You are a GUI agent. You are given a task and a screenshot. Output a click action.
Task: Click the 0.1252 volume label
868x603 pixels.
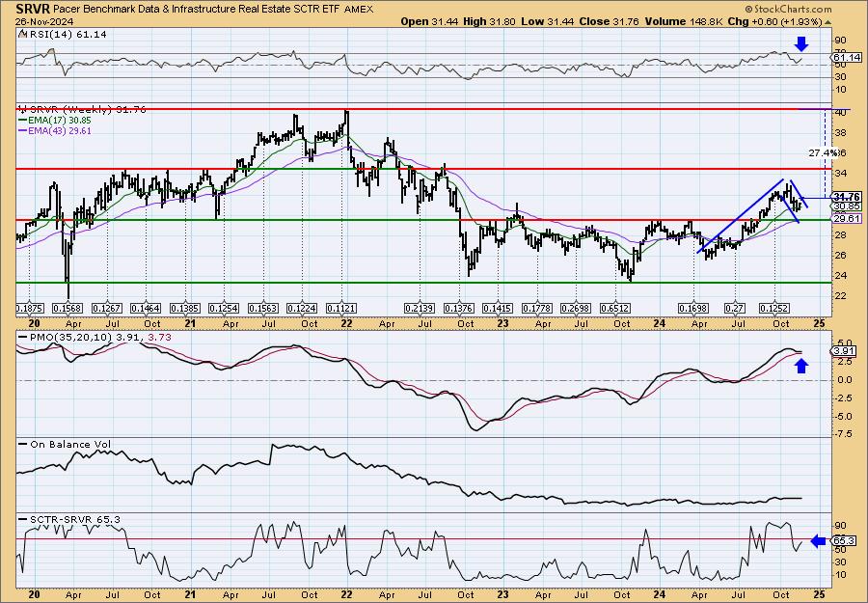(773, 308)
